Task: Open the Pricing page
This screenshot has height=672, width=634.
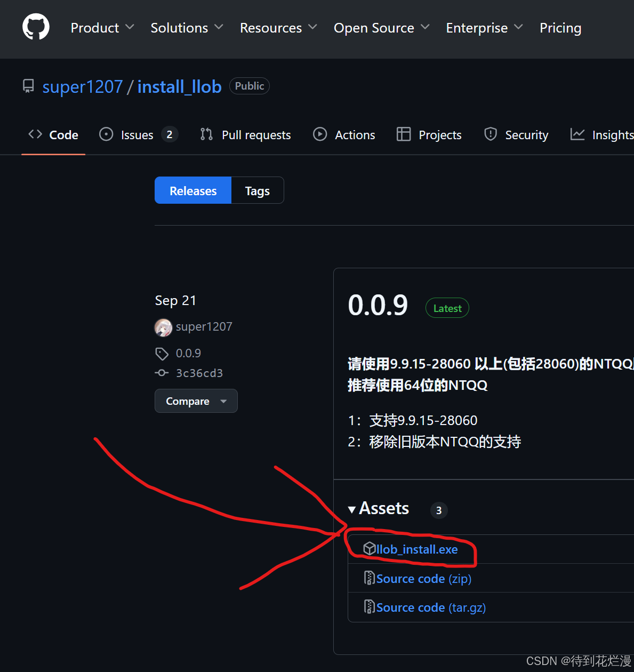Action: [x=560, y=28]
